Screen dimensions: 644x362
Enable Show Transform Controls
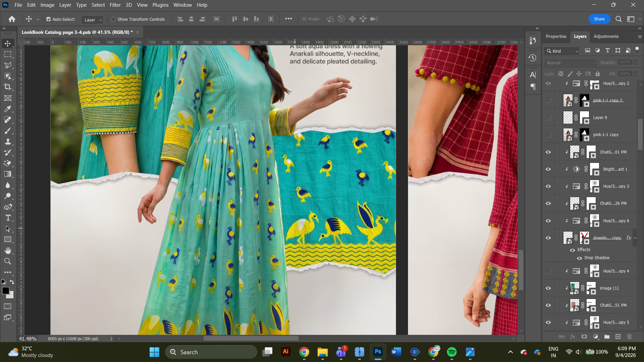pos(114,19)
